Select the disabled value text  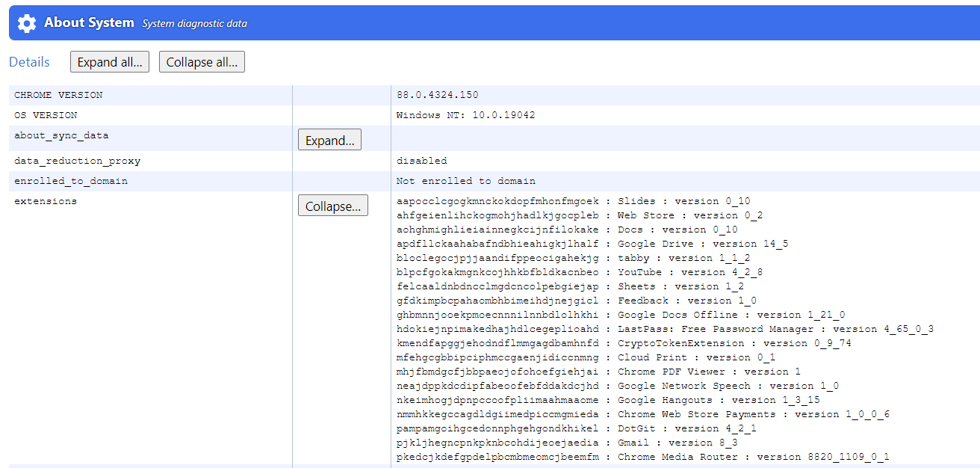[422, 161]
